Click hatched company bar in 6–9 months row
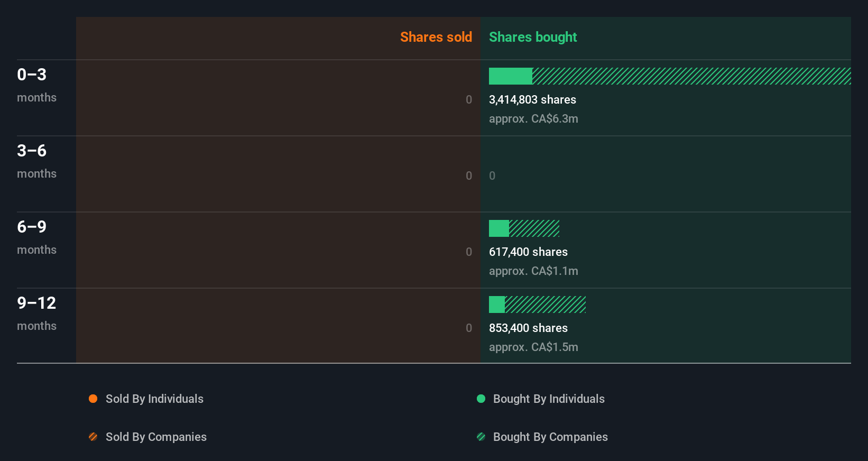Screen dimensions: 868x461 coord(534,228)
